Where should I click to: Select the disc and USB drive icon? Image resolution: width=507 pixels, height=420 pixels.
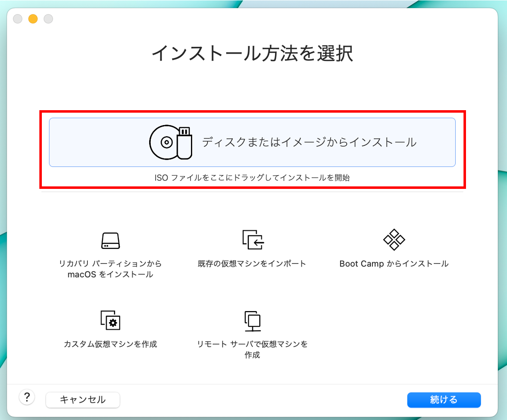point(171,142)
